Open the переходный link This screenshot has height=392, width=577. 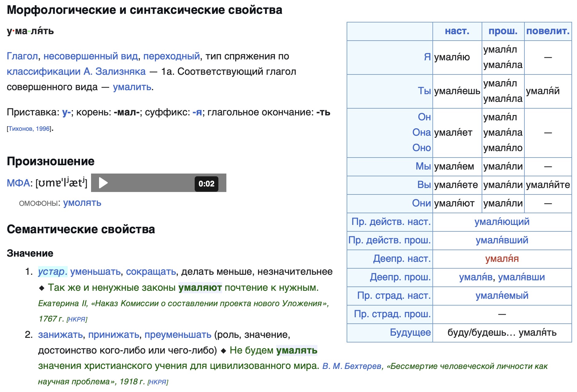pyautogui.click(x=171, y=56)
